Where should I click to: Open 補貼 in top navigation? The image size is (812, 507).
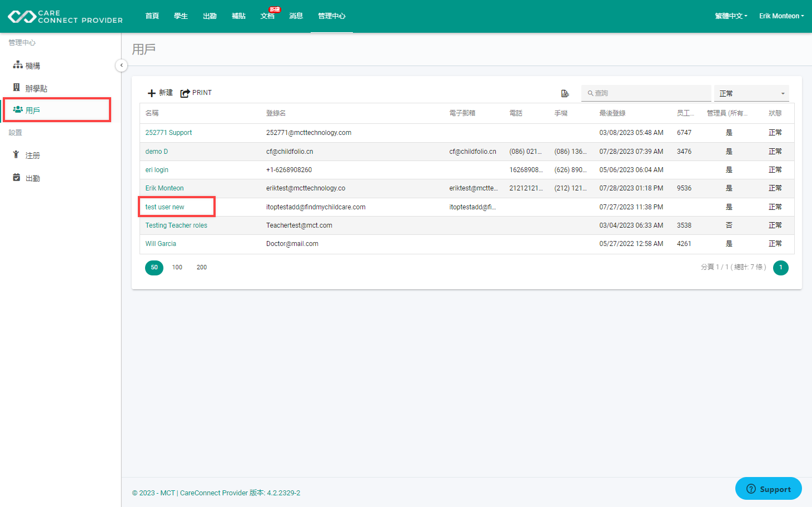[238, 16]
